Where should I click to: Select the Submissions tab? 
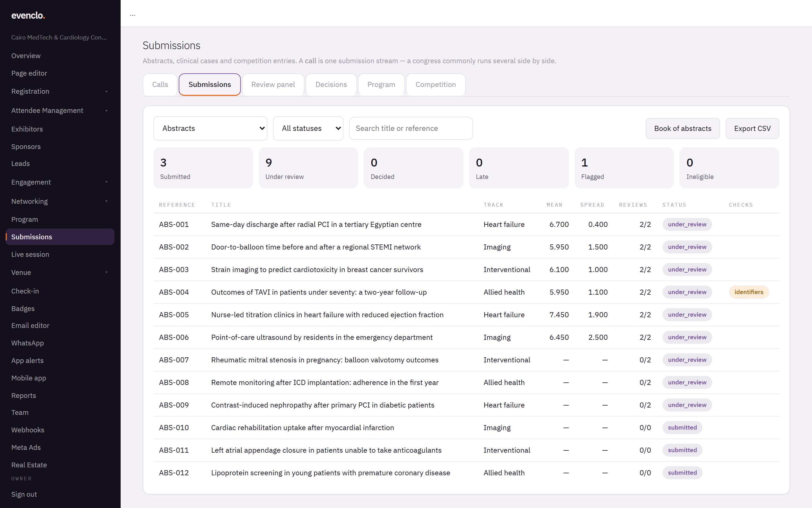coord(210,85)
